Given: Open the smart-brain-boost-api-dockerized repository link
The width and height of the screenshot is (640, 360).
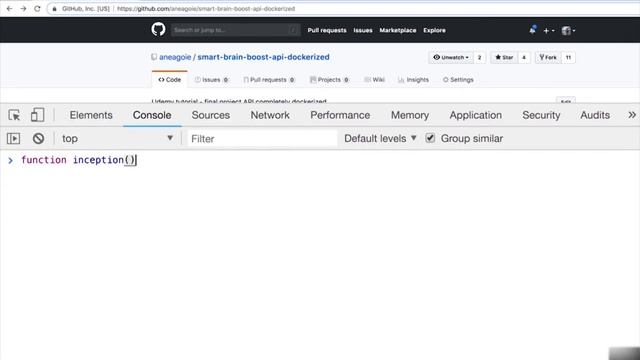Looking at the screenshot, I should [x=263, y=57].
